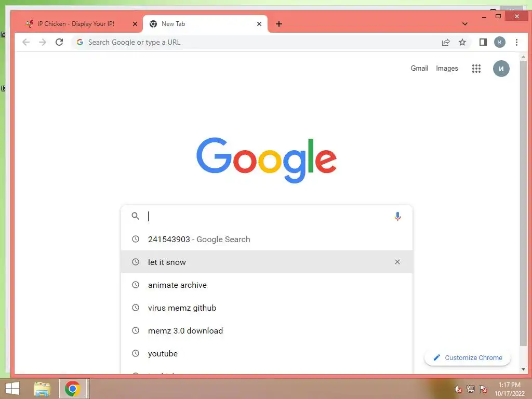
Task: Open the network tray icon
Action: tap(470, 389)
